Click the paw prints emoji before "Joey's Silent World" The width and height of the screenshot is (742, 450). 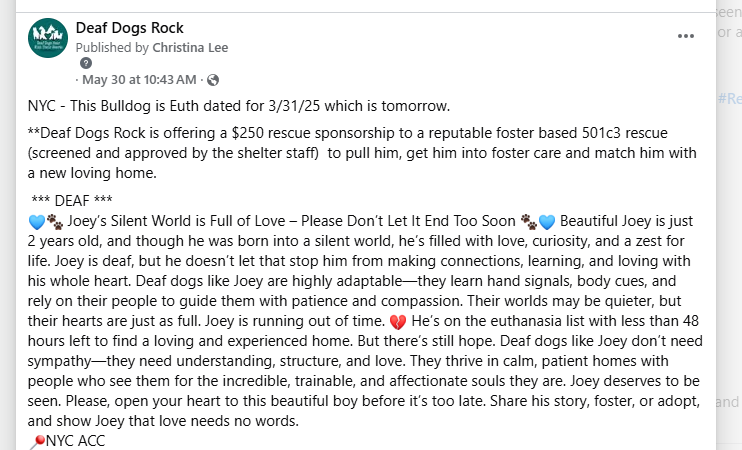(54, 221)
